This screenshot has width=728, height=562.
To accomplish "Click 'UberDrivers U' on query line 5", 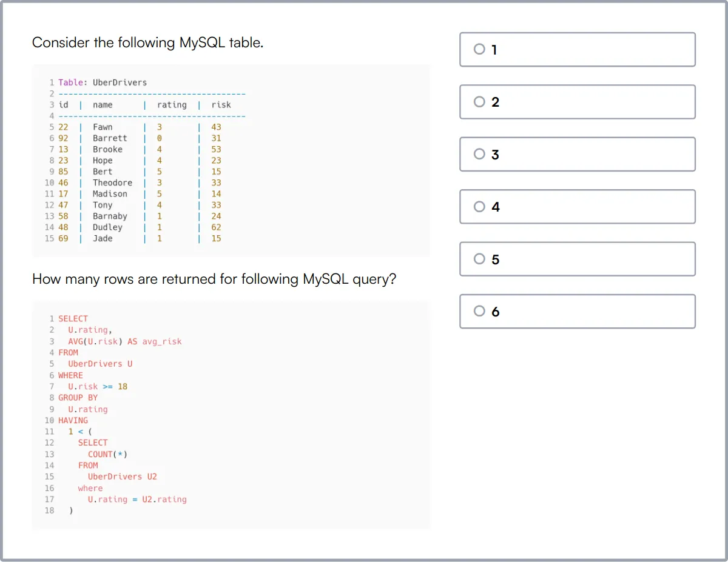I will tap(100, 364).
